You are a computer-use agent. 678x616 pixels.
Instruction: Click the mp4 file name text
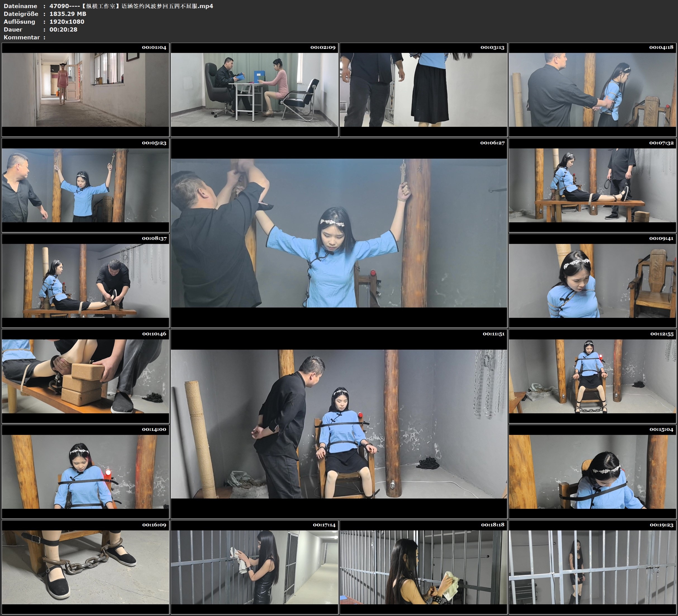click(131, 6)
